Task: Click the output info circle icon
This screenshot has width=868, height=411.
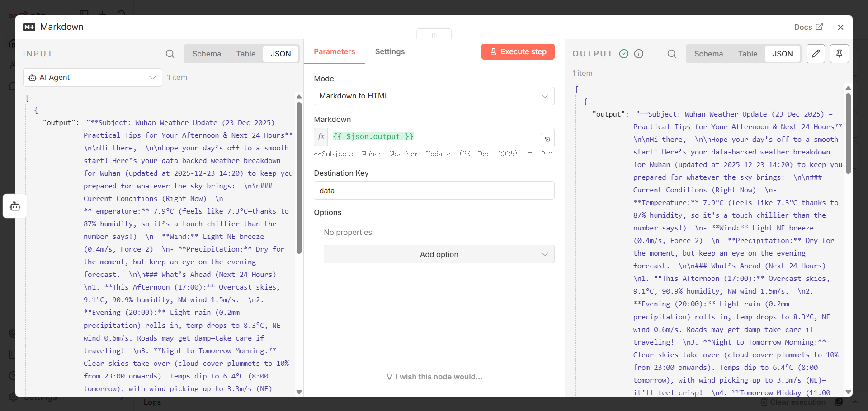Action: coord(639,54)
